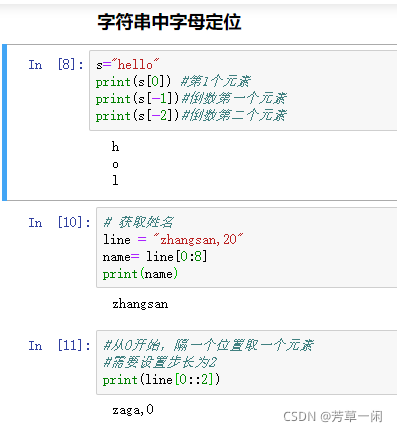The height and width of the screenshot is (432, 397).
Task: Click print(line[0::2]) code line
Action: (161, 379)
